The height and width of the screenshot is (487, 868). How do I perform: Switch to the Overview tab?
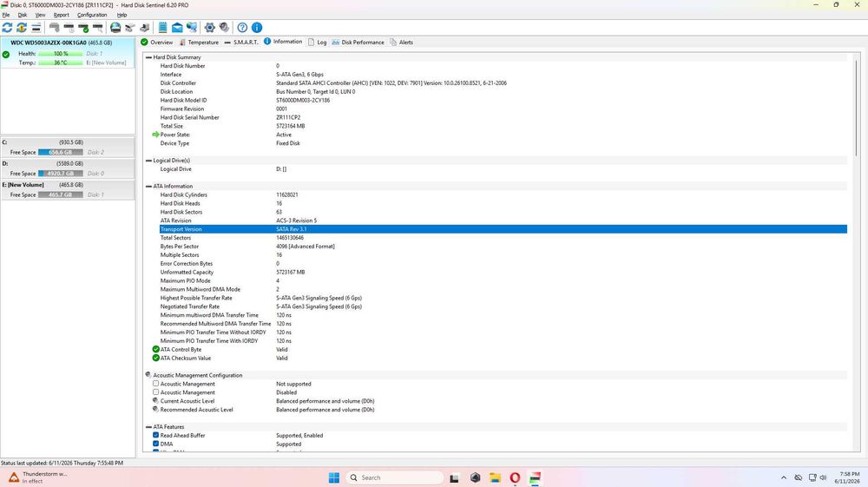point(156,42)
